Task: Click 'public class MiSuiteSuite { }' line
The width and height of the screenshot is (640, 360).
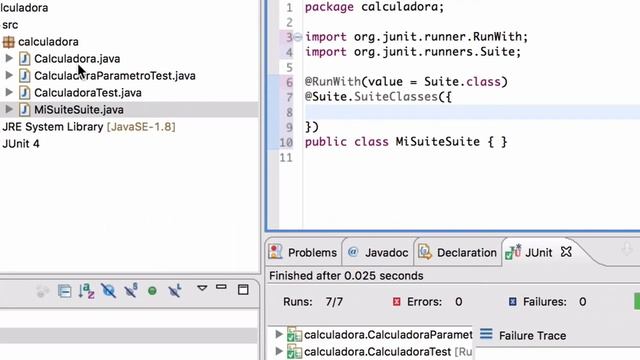Action: [406, 142]
